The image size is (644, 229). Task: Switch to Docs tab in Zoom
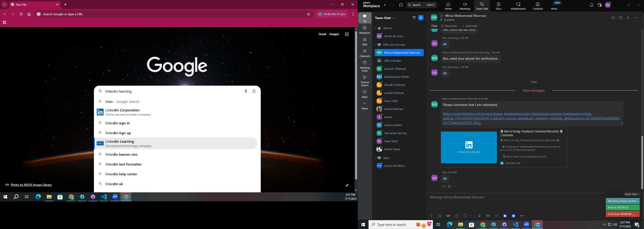pos(498,6)
